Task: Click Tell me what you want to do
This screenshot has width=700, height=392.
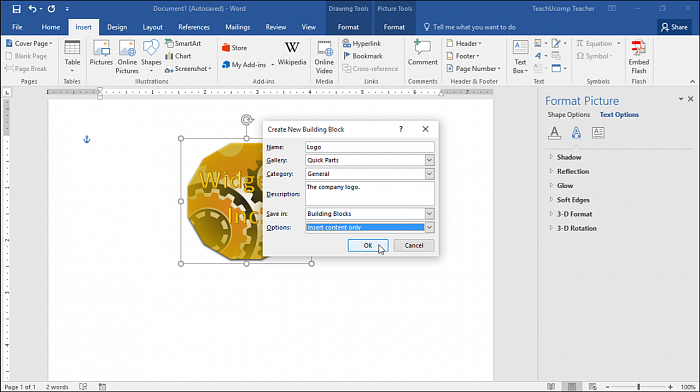Action: (469, 27)
